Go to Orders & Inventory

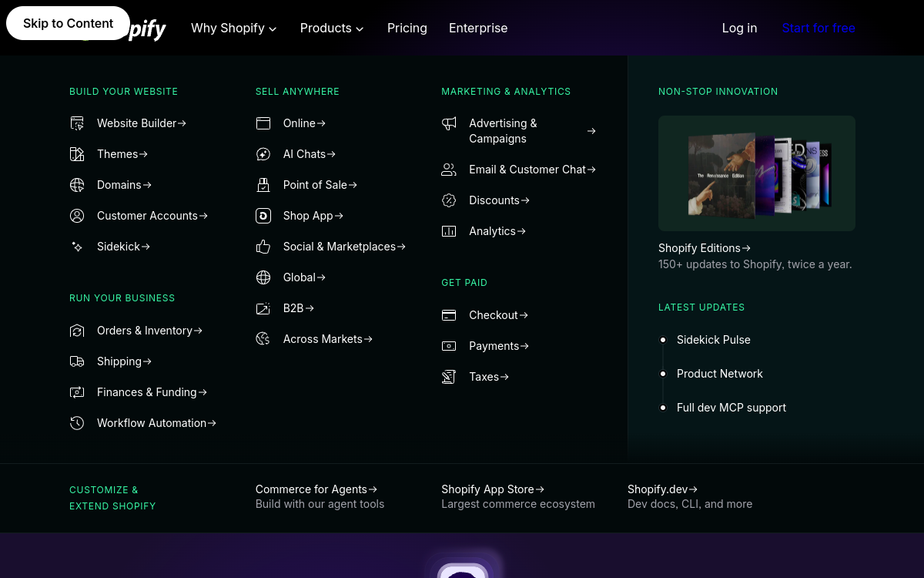[149, 331]
